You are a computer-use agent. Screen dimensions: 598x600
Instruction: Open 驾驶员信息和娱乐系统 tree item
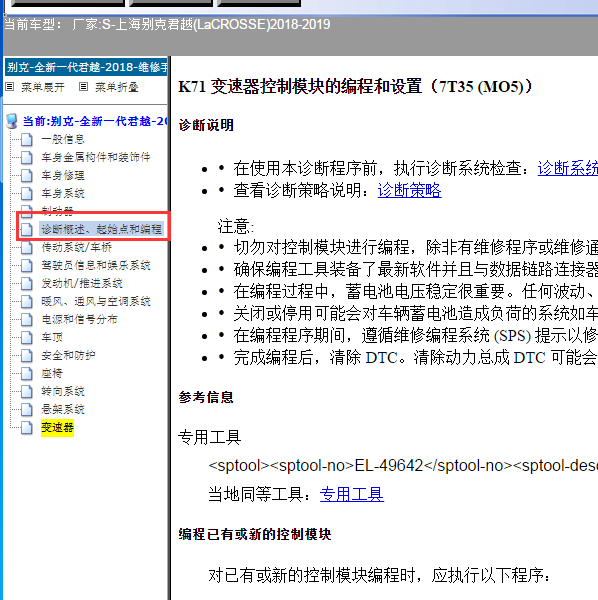pyautogui.click(x=96, y=265)
